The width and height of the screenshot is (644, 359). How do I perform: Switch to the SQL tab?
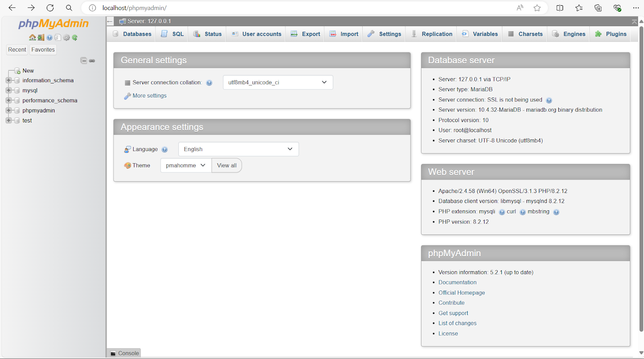tap(172, 34)
